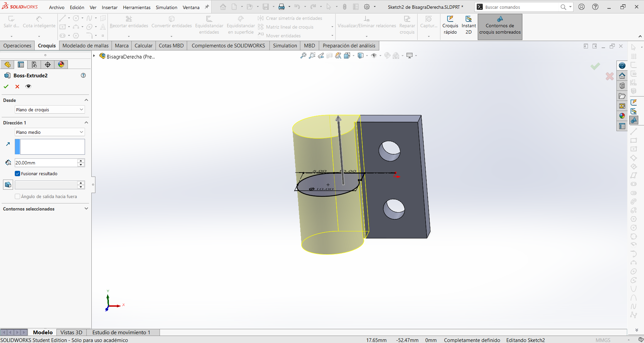The height and width of the screenshot is (343, 644).
Task: Toggle the draft angle button
Action: click(8, 185)
